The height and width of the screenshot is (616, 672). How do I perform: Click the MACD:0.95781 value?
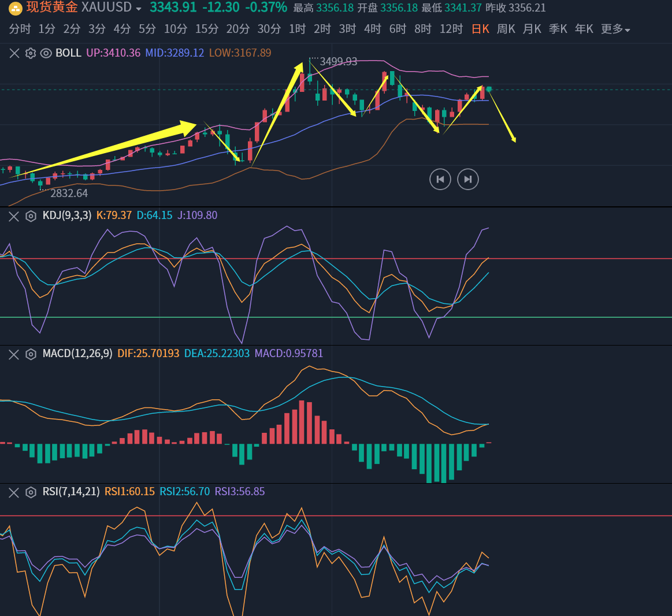point(289,354)
